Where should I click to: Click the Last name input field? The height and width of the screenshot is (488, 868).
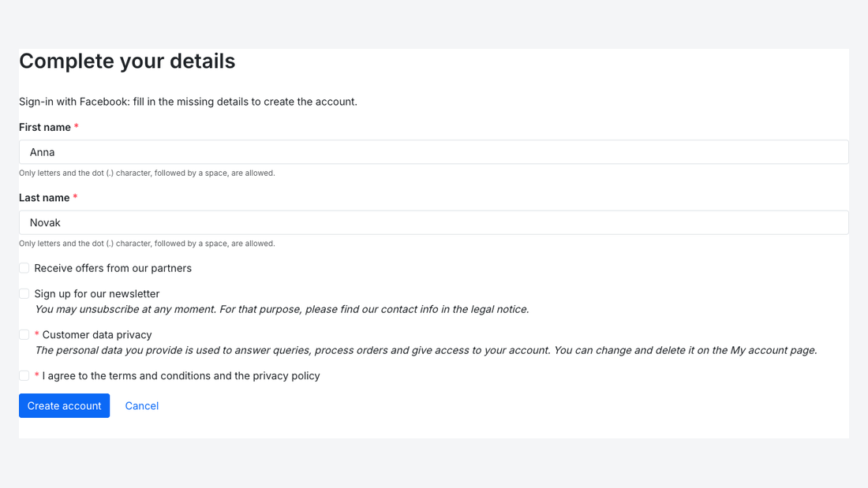point(433,222)
